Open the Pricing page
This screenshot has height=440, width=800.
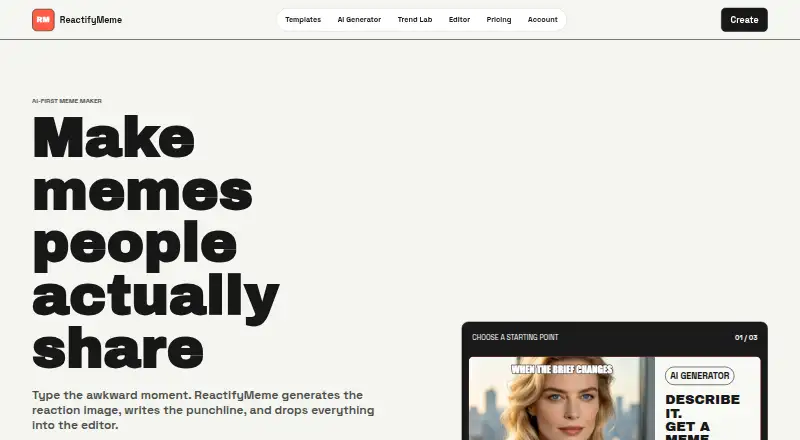tap(498, 20)
